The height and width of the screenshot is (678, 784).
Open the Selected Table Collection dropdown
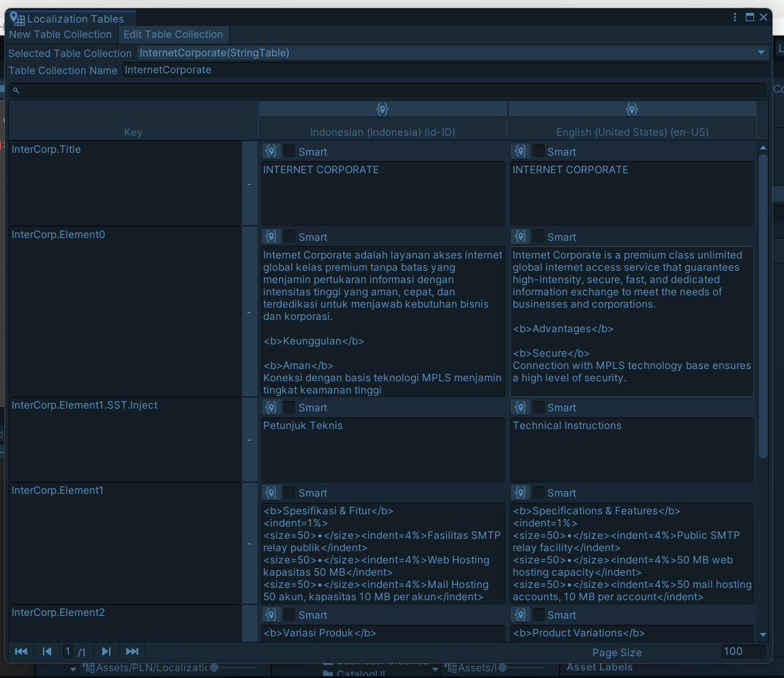pos(760,53)
